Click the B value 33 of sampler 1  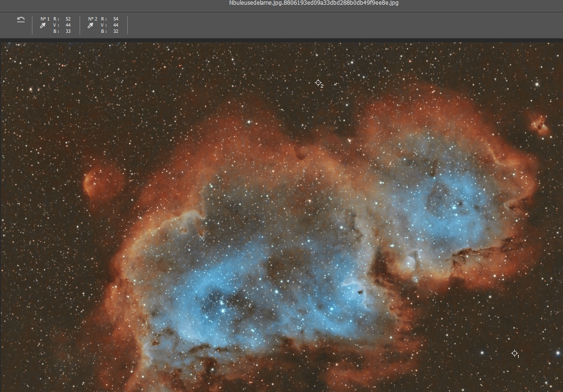(x=68, y=31)
